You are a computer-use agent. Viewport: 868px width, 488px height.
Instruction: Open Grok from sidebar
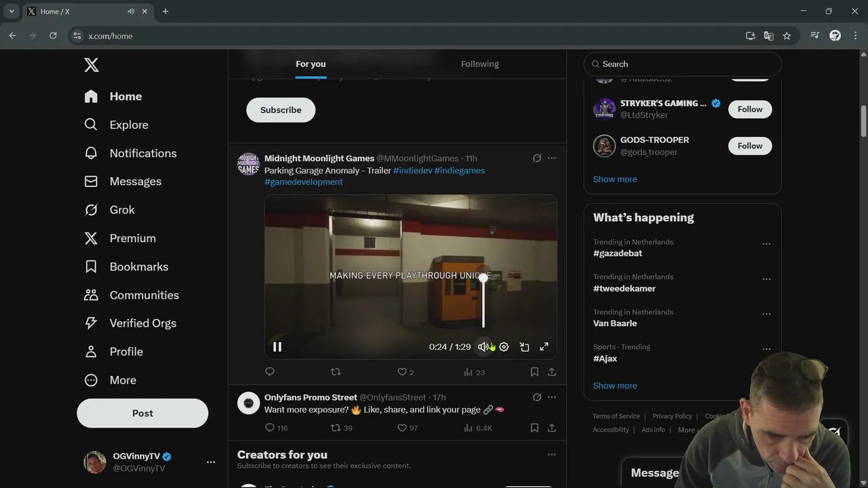pos(109,210)
